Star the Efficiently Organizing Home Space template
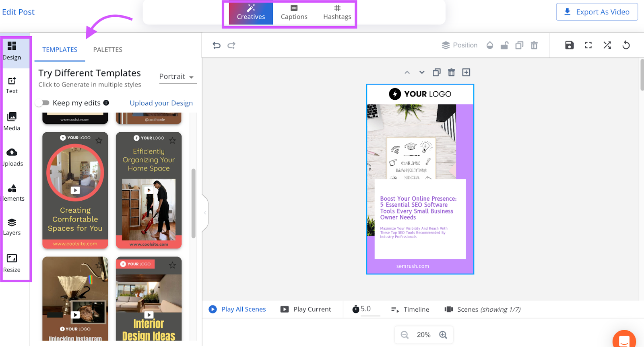The image size is (644, 347). coord(173,140)
